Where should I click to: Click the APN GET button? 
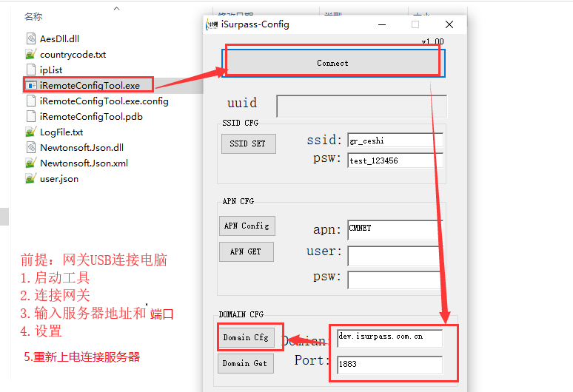(x=247, y=251)
